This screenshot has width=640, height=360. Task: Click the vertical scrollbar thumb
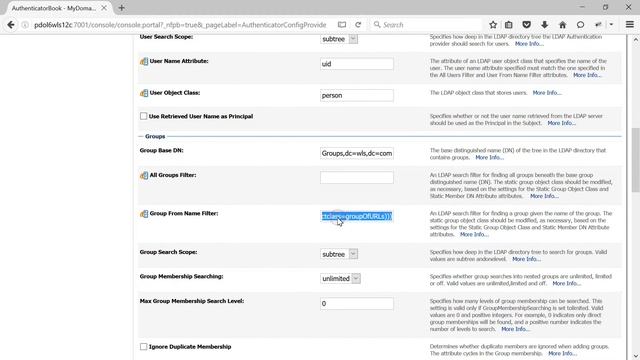pyautogui.click(x=636, y=160)
